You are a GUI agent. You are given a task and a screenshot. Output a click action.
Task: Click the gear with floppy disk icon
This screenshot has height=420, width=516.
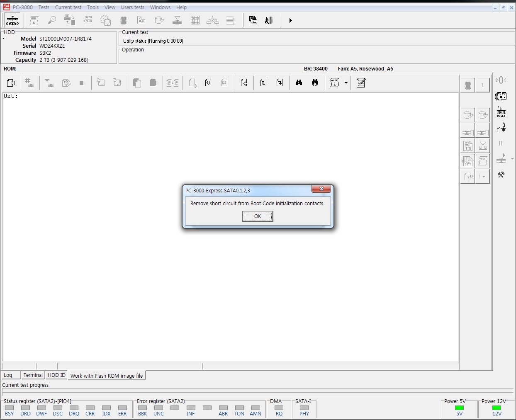coord(106,20)
